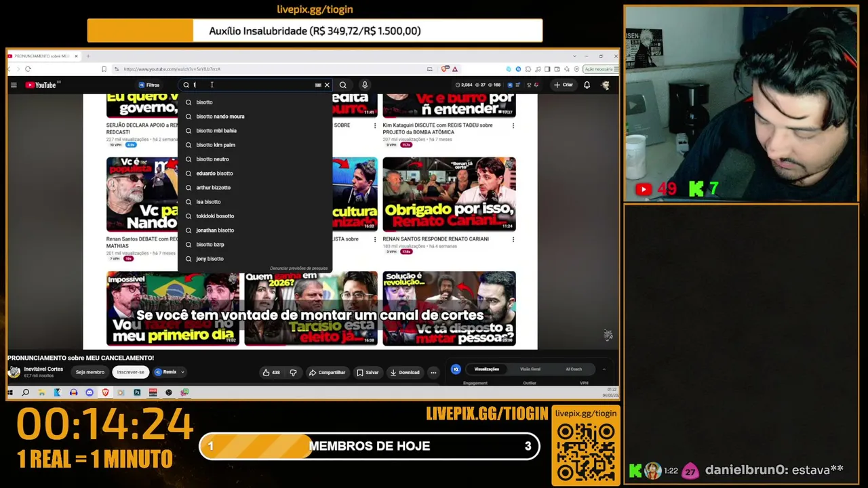
Task: Click the Salvar save button
Action: point(368,372)
